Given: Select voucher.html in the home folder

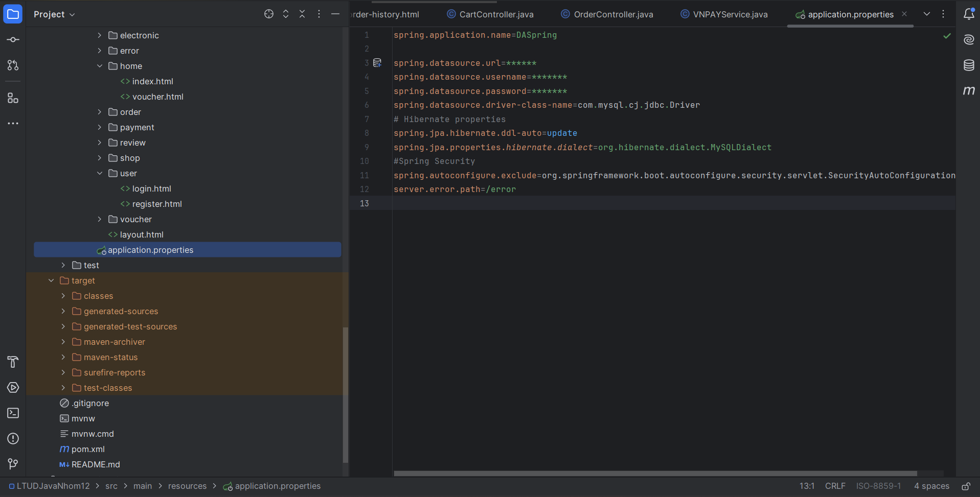Looking at the screenshot, I should (157, 97).
